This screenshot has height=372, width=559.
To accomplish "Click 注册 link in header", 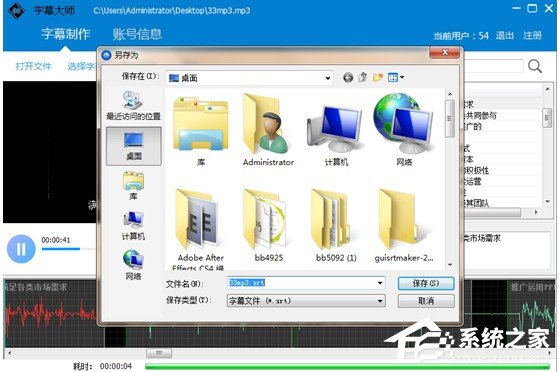I will tap(532, 35).
